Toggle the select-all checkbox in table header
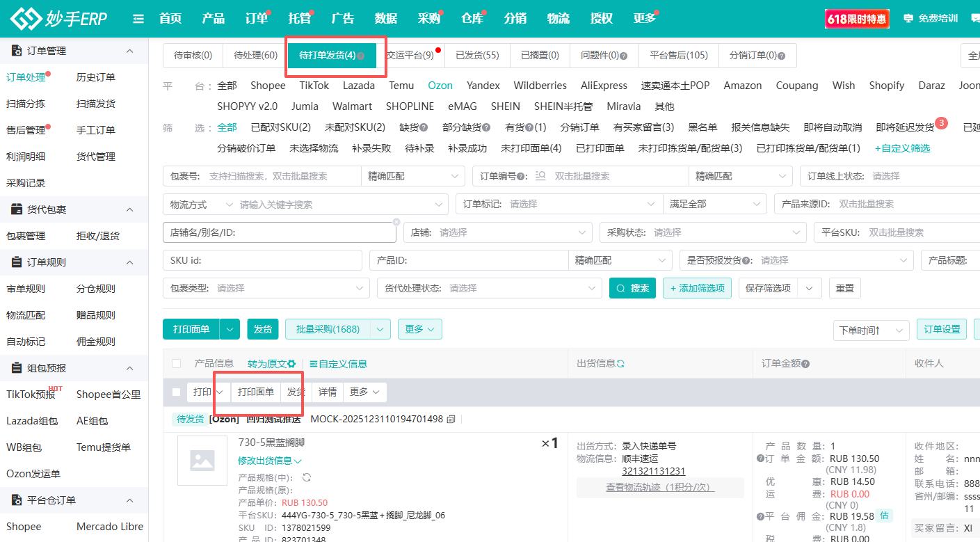980x542 pixels. pos(176,364)
